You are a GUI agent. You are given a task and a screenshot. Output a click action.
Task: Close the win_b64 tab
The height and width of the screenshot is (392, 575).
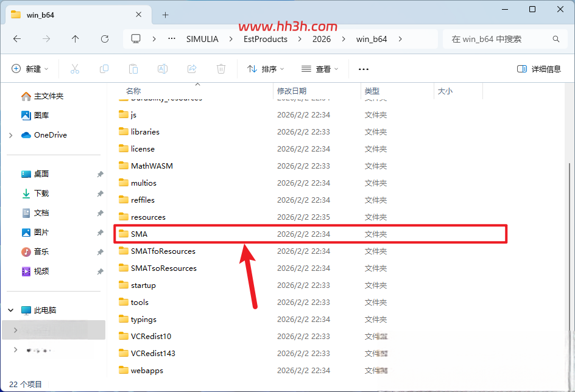[x=139, y=15]
